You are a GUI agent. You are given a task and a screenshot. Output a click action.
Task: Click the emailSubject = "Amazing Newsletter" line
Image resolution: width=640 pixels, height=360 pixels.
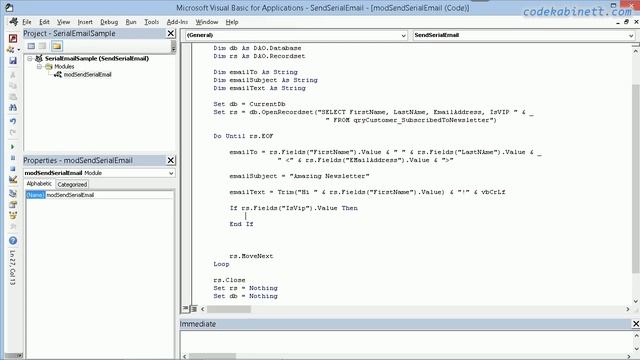click(299, 176)
